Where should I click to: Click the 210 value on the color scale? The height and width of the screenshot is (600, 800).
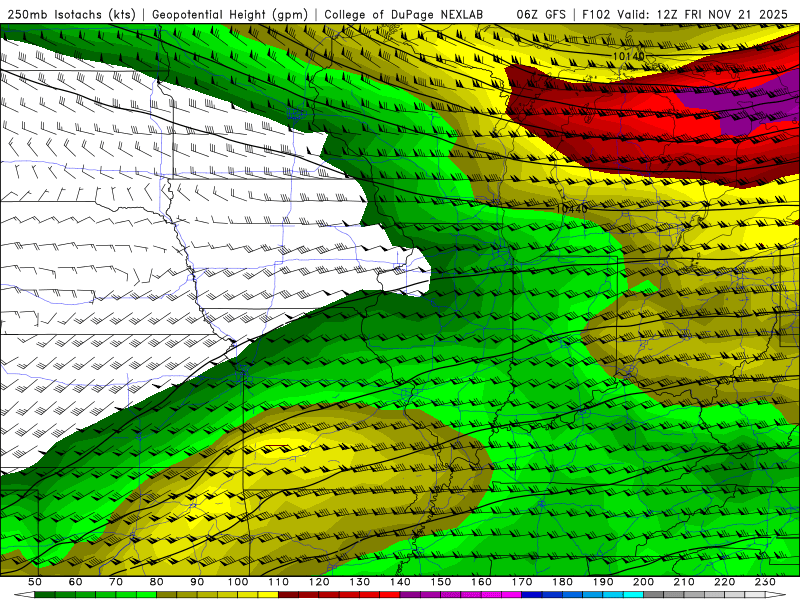coord(684,582)
